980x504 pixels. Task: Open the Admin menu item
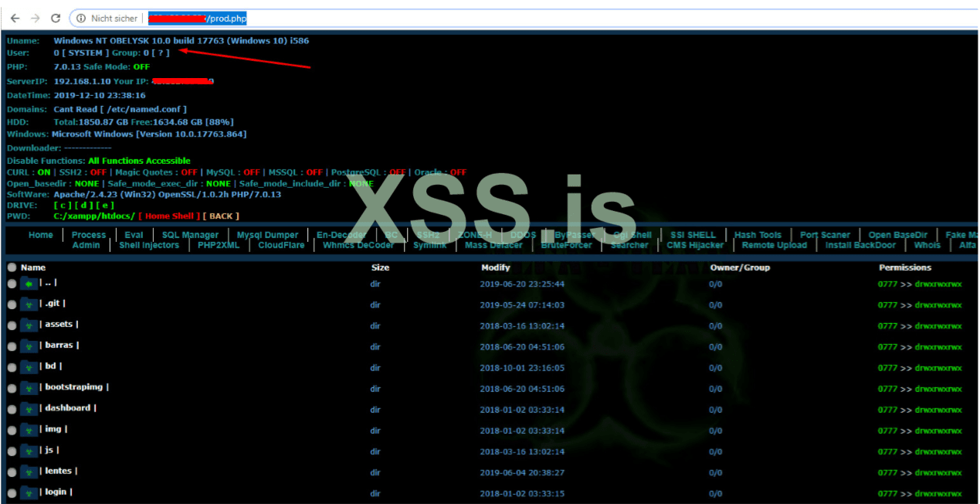coord(86,245)
